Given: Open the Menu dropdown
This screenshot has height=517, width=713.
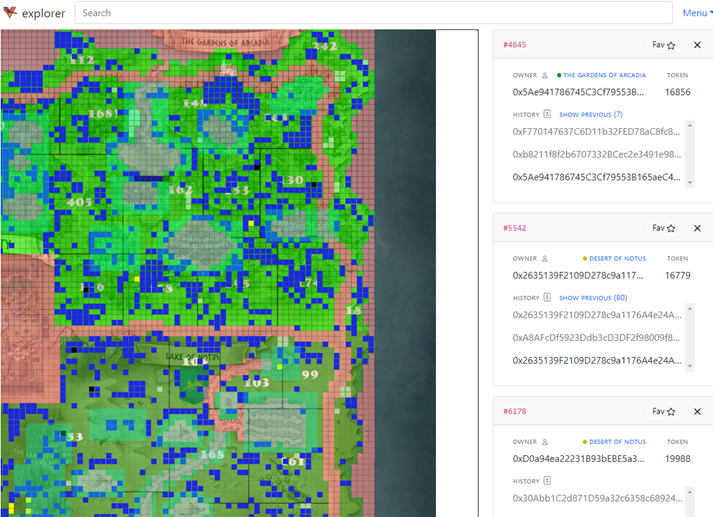Looking at the screenshot, I should (x=696, y=13).
